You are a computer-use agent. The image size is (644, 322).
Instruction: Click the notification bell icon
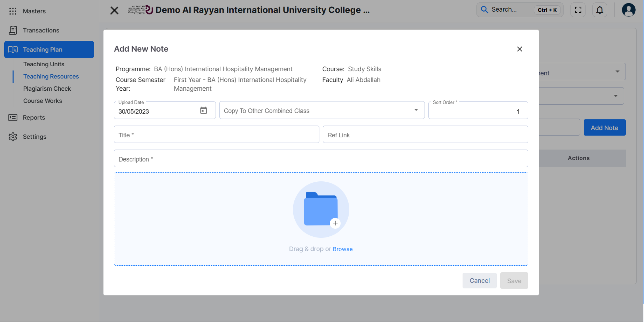599,10
